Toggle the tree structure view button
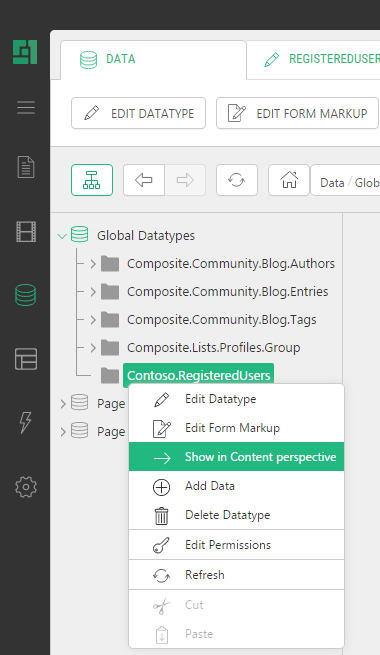Screen dimensions: 380x655 (x=92, y=180)
